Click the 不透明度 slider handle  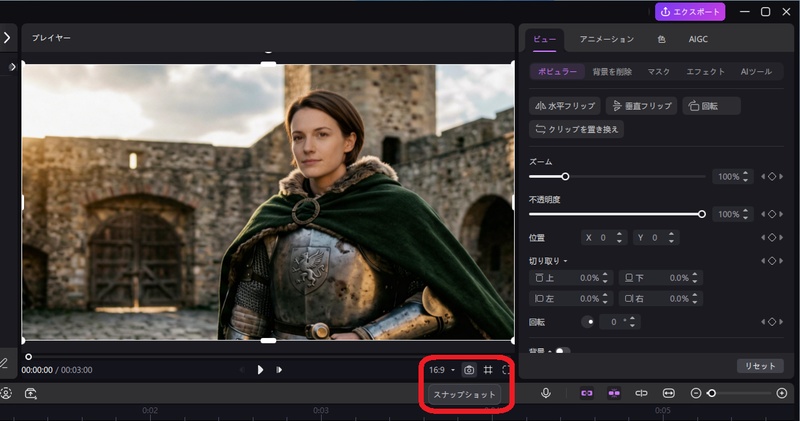tap(702, 214)
